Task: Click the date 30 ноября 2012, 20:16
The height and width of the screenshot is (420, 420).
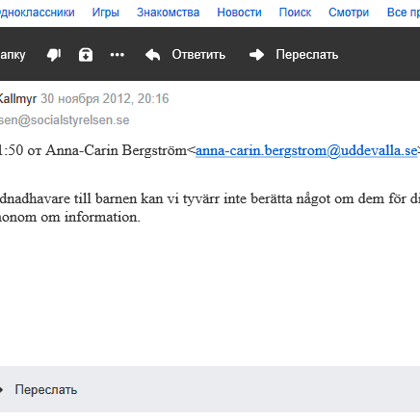Action: [105, 99]
